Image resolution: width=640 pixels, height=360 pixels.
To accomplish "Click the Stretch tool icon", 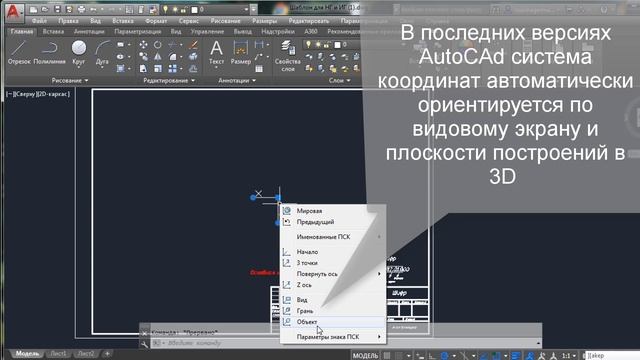I will pyautogui.click(x=143, y=69).
